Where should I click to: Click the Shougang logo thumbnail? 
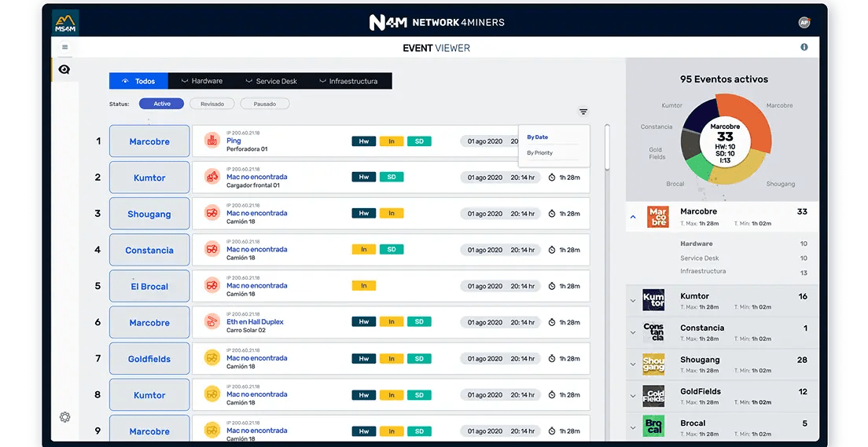click(653, 364)
